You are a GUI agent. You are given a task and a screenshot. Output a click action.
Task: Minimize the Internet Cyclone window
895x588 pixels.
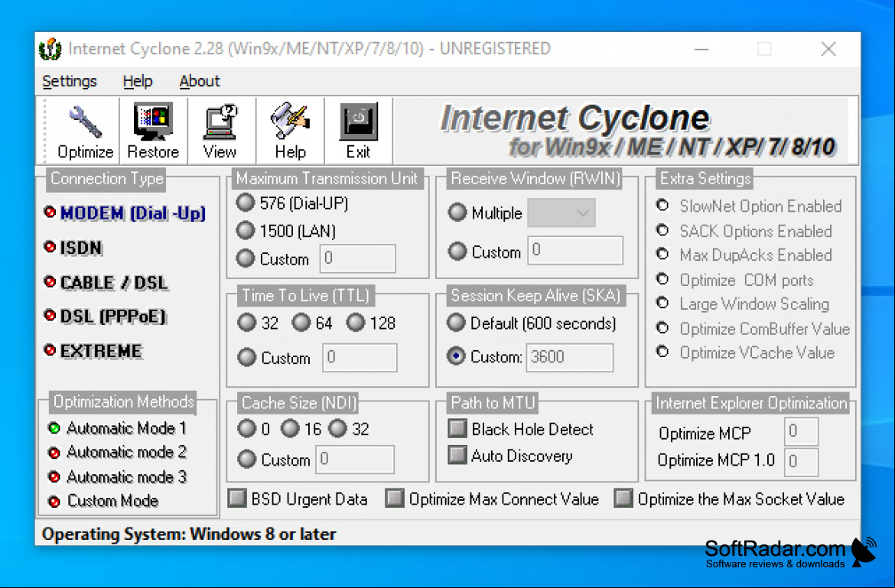click(x=701, y=49)
